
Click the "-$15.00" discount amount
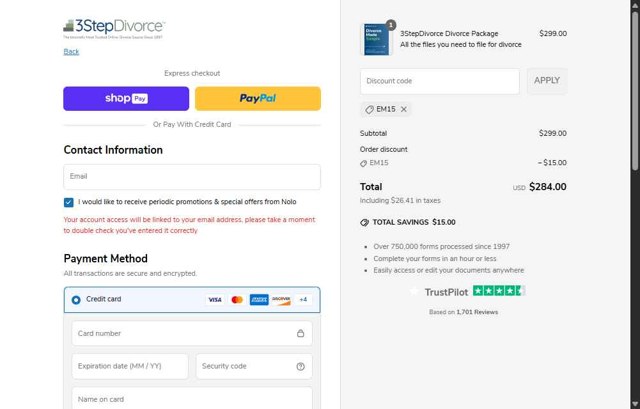pos(552,162)
